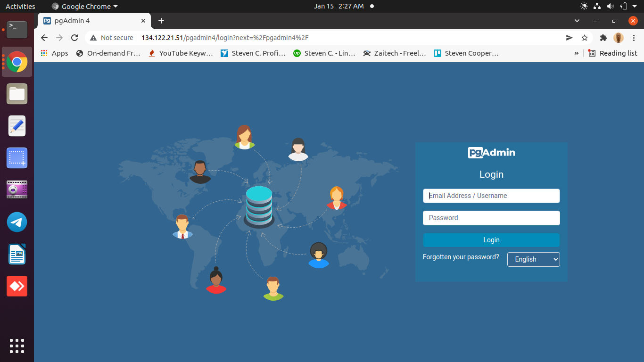
Task: Open a new Chrome tab
Action: tap(161, 21)
